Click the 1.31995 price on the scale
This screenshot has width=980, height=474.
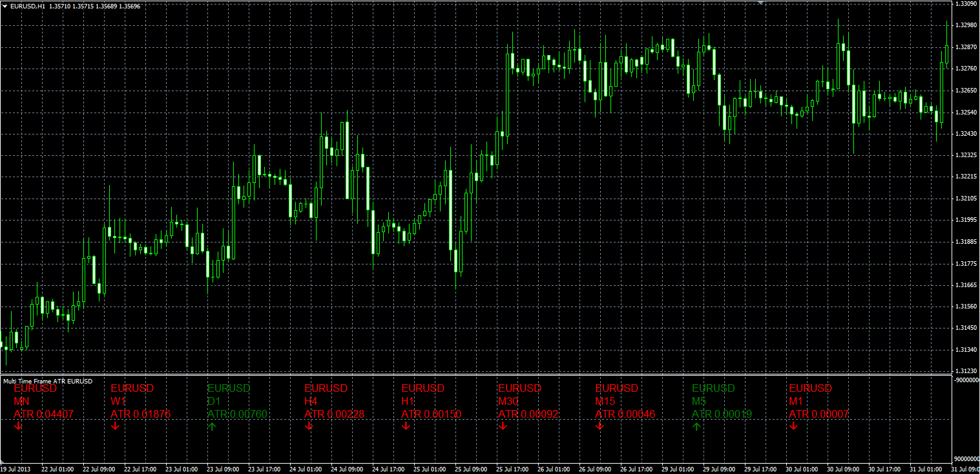966,221
